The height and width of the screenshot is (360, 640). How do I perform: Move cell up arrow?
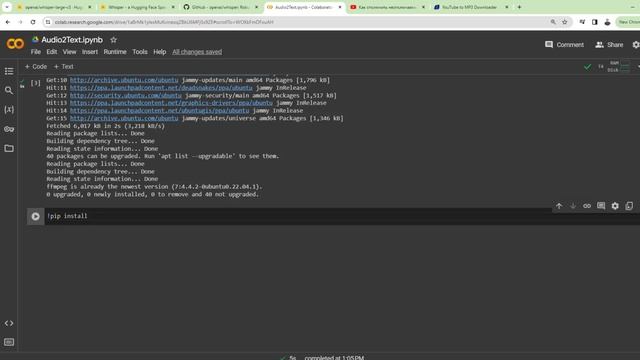(x=559, y=206)
